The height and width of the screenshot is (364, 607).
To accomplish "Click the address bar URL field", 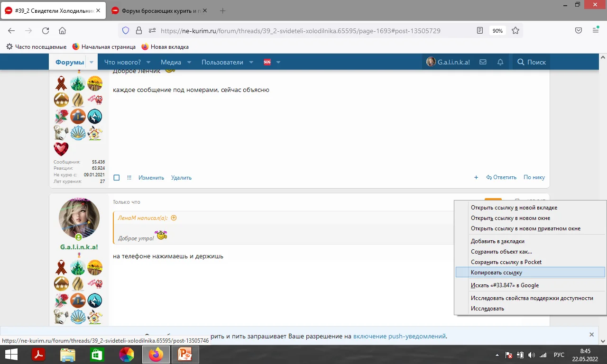I will (x=301, y=31).
